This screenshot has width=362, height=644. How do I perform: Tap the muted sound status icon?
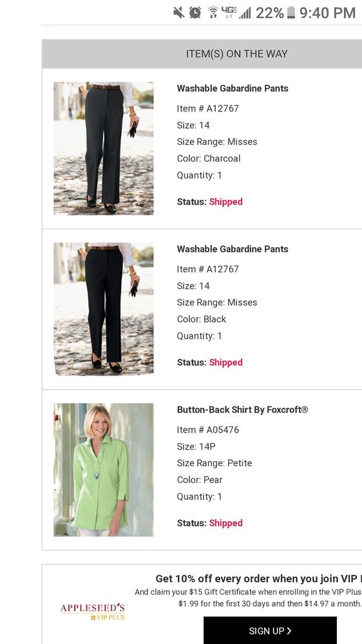pos(178,12)
